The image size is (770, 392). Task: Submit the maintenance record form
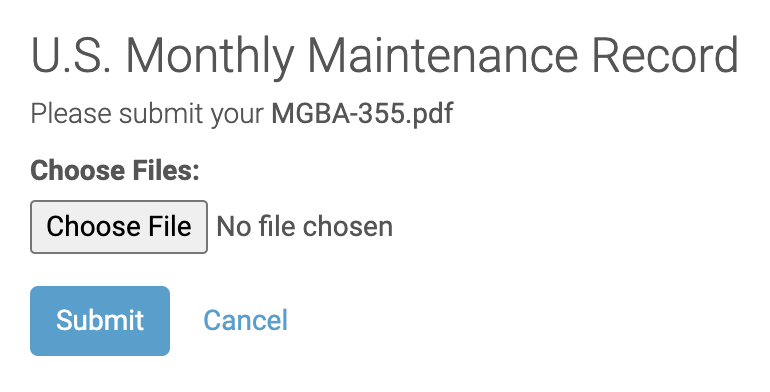(100, 321)
